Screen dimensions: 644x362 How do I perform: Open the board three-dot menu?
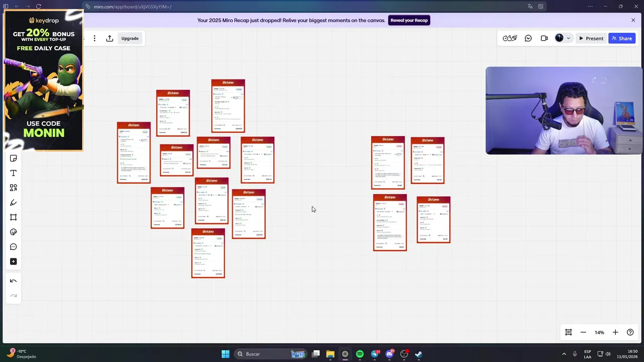[94, 38]
